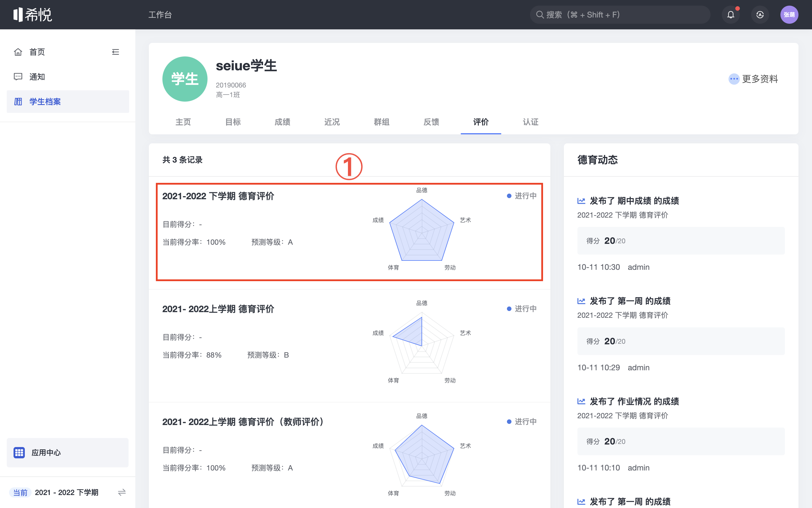Screen dimensions: 812x508
Task: Click student ID 20190066
Action: pos(231,85)
